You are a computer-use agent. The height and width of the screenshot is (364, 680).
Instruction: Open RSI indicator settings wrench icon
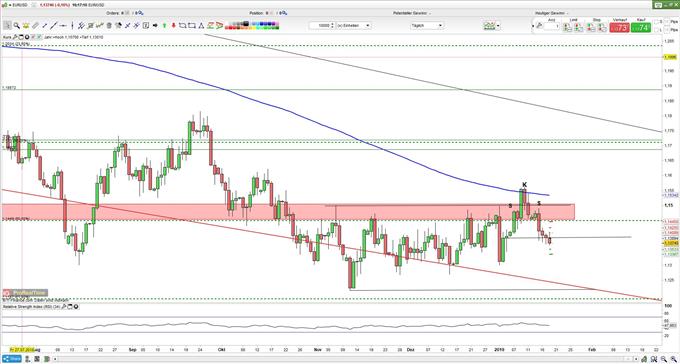point(64,307)
